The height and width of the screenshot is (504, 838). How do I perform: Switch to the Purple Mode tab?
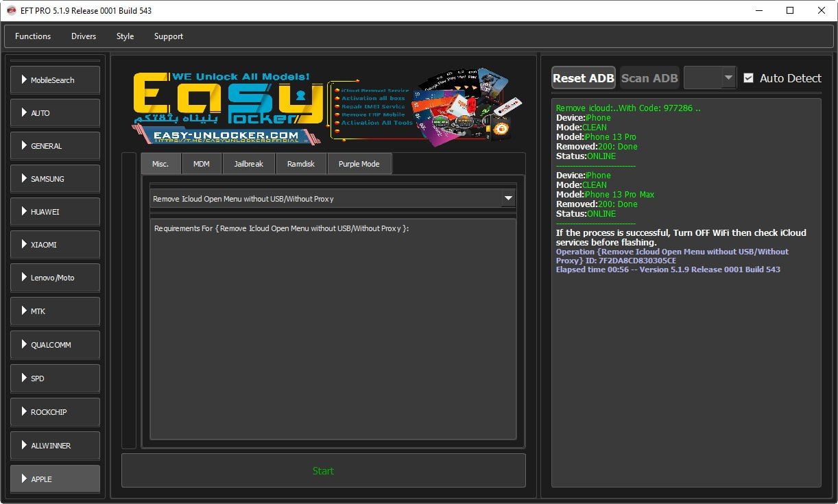[359, 164]
